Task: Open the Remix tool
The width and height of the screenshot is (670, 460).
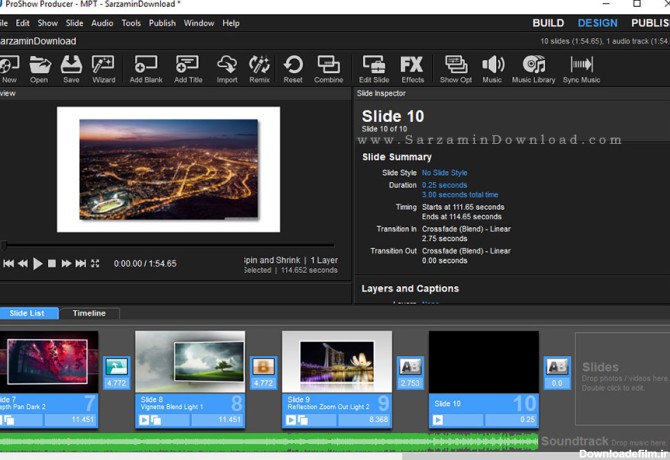Action: (259, 67)
